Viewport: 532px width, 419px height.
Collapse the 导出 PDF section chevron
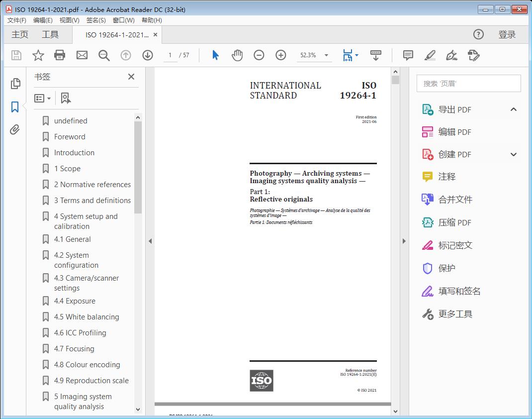(x=514, y=109)
